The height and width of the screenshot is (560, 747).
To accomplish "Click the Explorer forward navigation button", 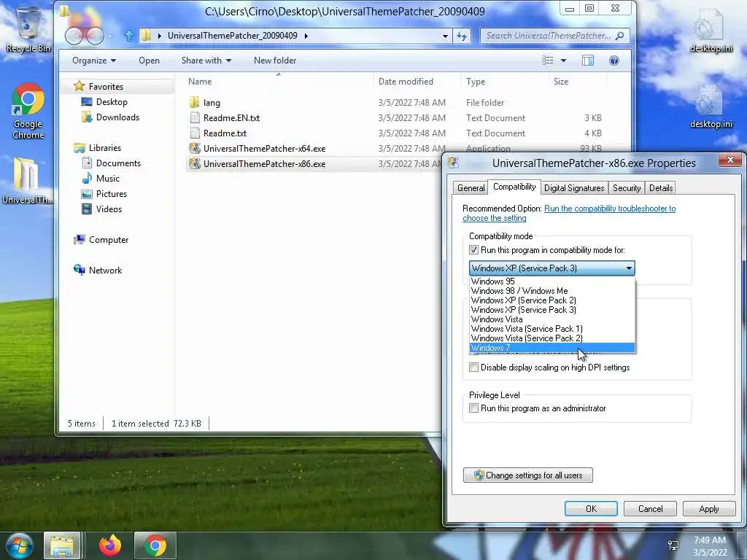I will click(95, 36).
